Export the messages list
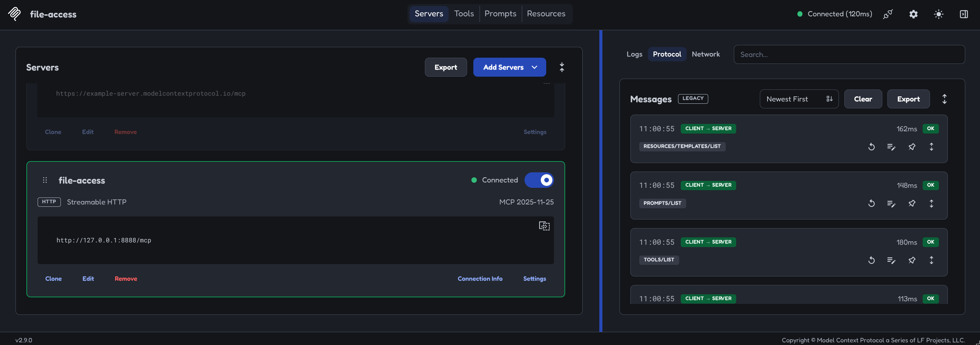The width and height of the screenshot is (980, 345). click(908, 99)
